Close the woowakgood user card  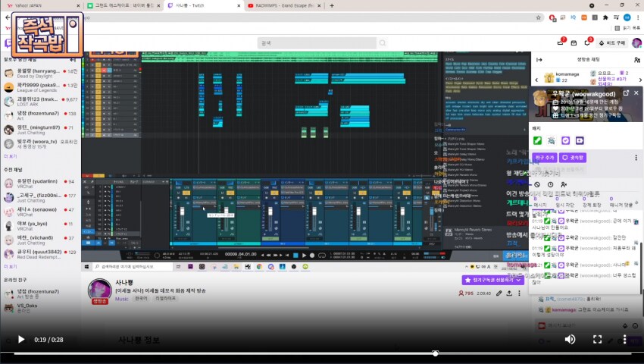click(636, 93)
